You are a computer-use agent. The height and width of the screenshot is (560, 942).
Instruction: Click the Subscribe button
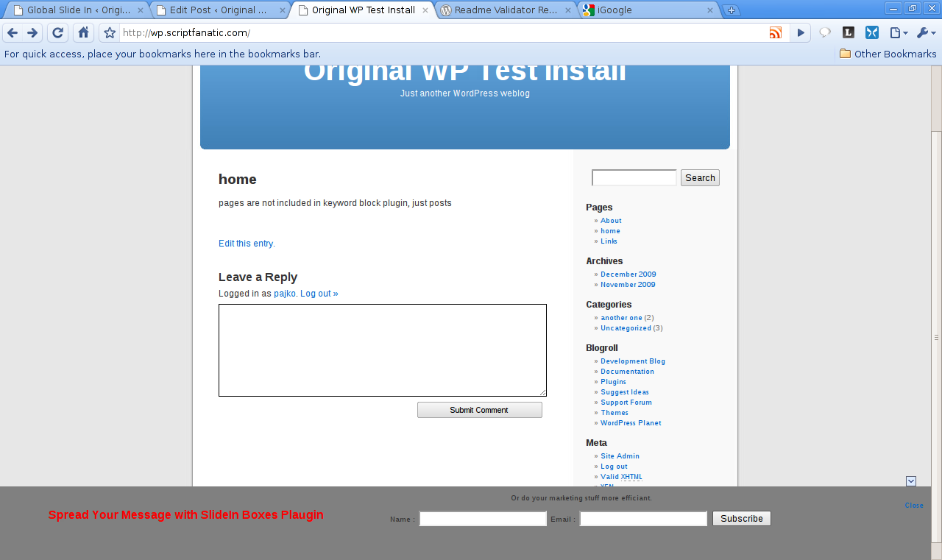pyautogui.click(x=742, y=519)
